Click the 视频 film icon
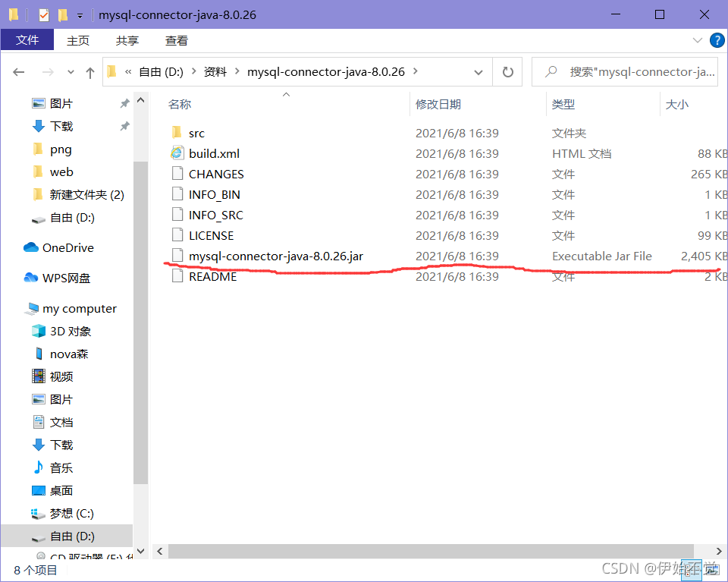This screenshot has height=582, width=728. coord(39,376)
